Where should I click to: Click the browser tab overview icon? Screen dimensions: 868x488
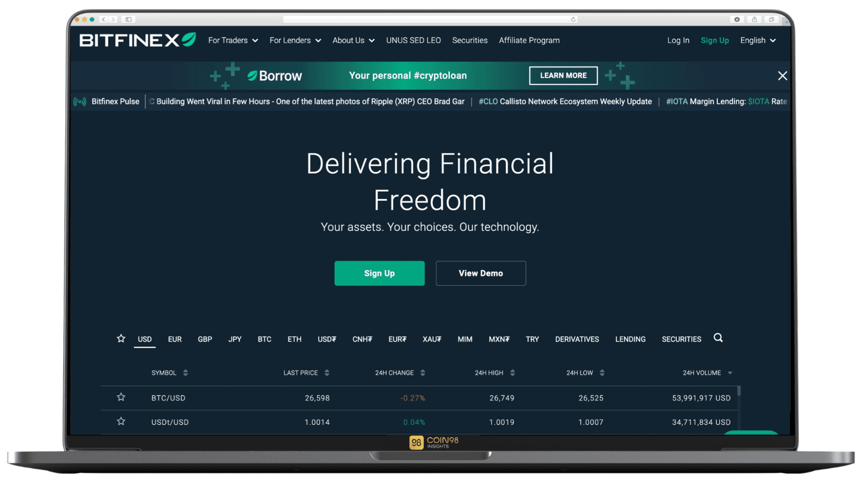pos(771,19)
